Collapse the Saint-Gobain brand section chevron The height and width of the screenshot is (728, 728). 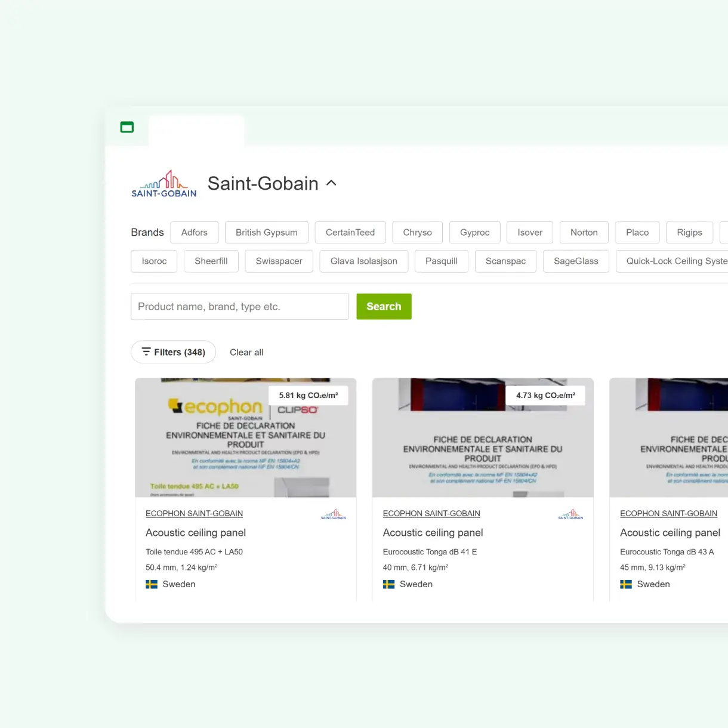click(332, 183)
